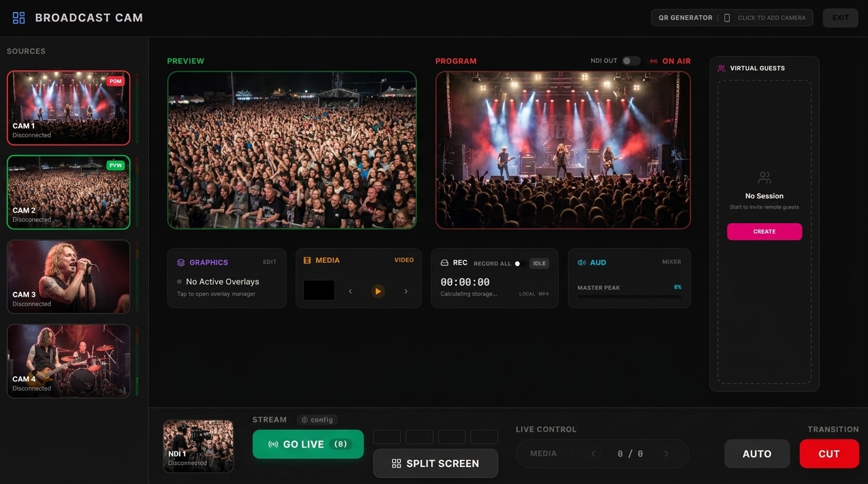The image size is (868, 484).
Task: Click the Click to Add Camera text
Action: [771, 18]
